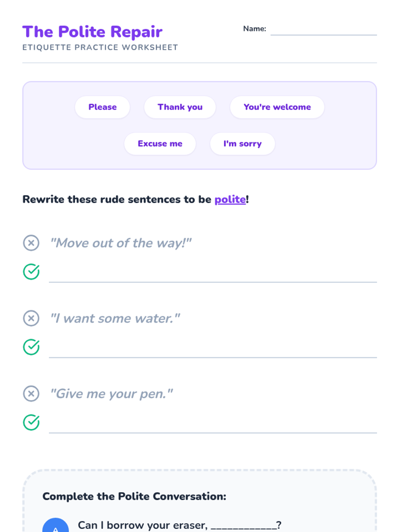Click the Name input line
The width and height of the screenshot is (399, 532).
click(x=324, y=30)
